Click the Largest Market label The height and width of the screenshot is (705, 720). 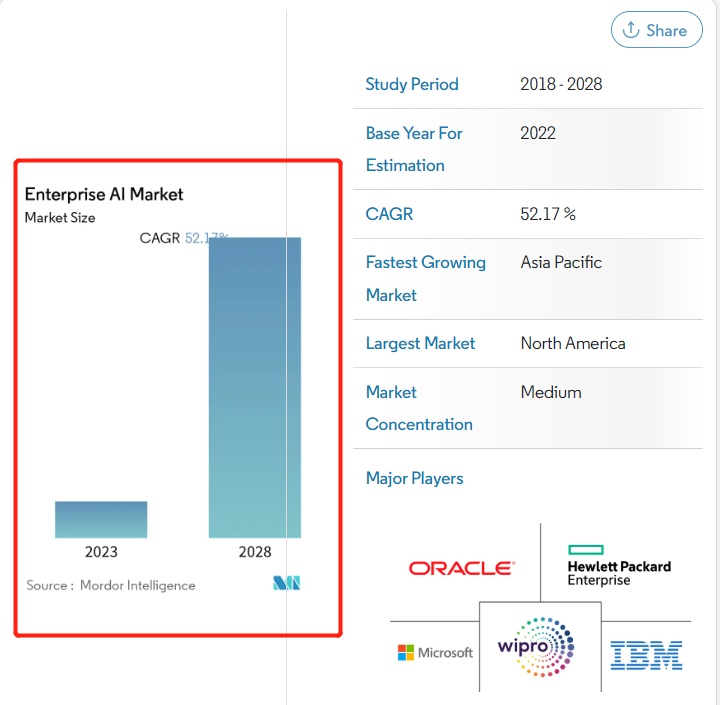420,343
